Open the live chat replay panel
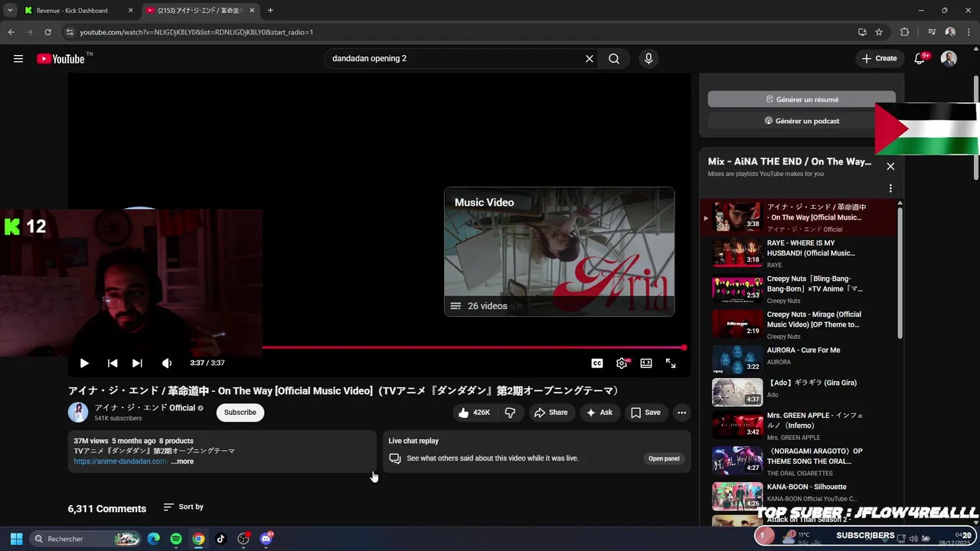 [x=664, y=458]
